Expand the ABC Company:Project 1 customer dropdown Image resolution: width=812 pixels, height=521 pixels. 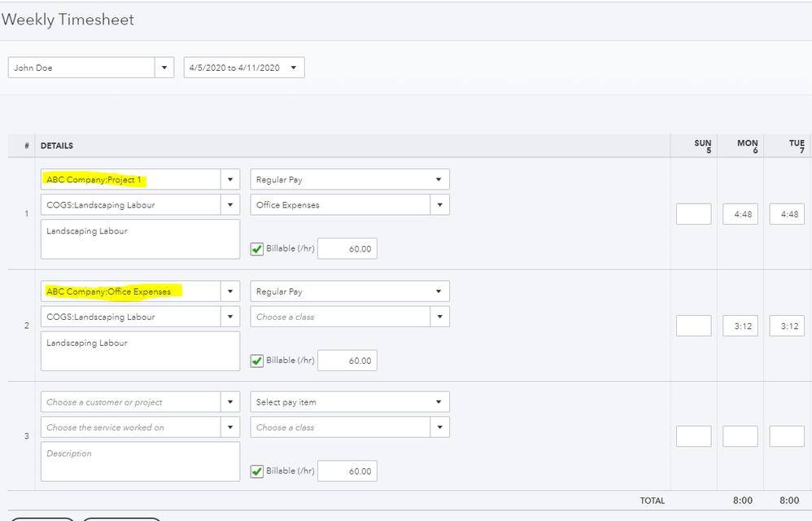[x=230, y=180]
